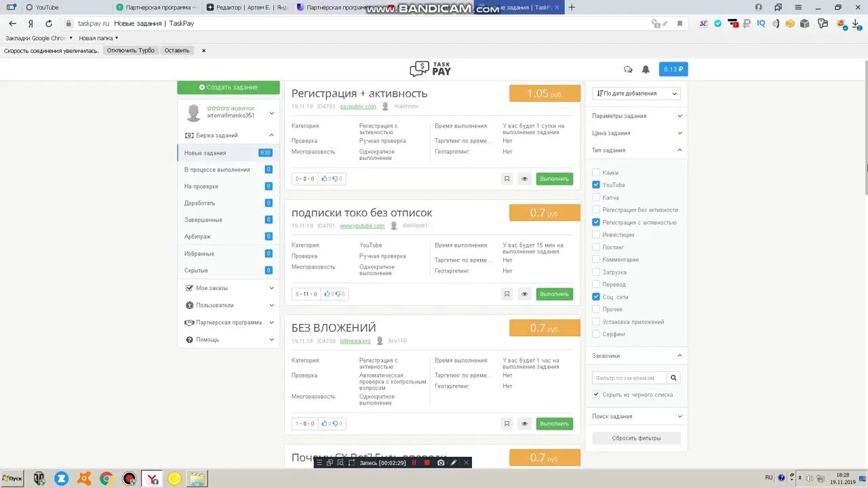The image size is (868, 488).
Task: Click Выполнить for "БЕЗ ВЛОЖЕНИЙ" task
Action: (x=555, y=424)
